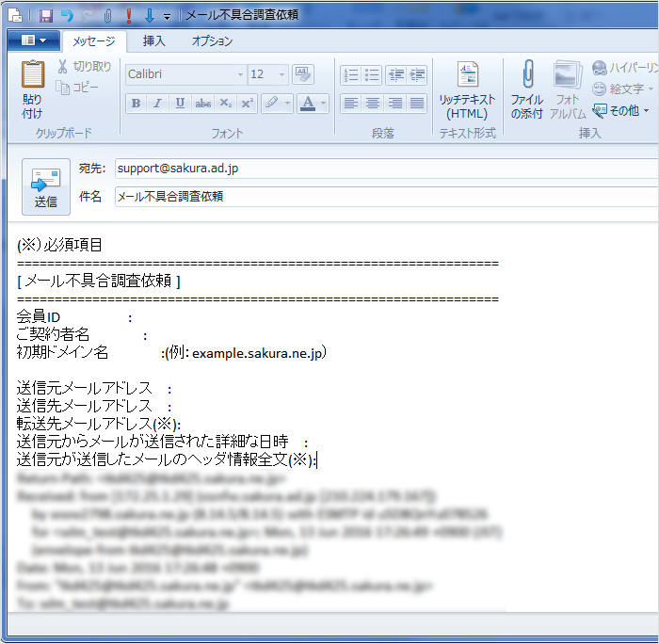Click the Send (送信) button

(45, 186)
